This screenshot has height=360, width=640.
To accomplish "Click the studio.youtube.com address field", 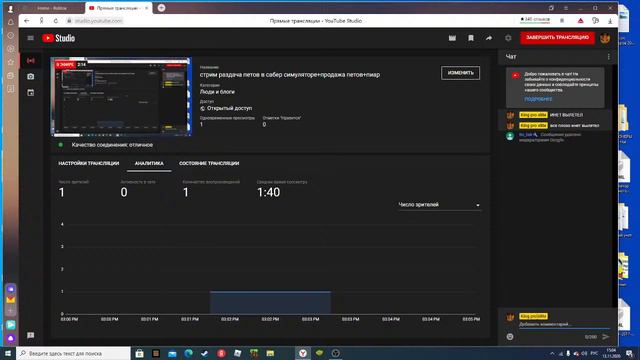I will click(98, 21).
